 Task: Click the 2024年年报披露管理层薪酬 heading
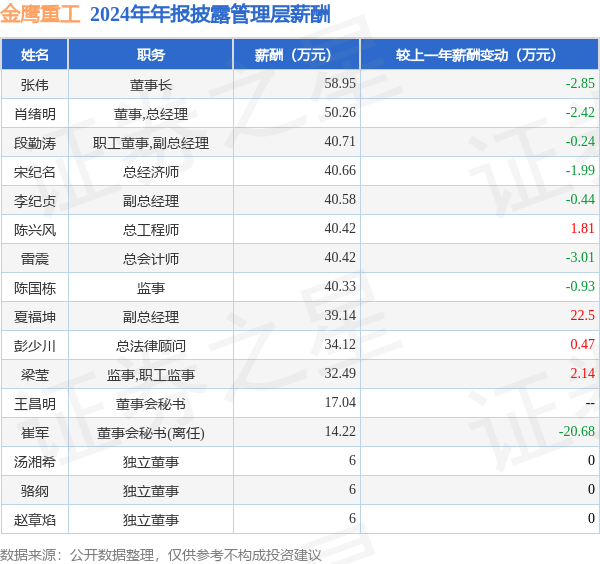tap(210, 15)
